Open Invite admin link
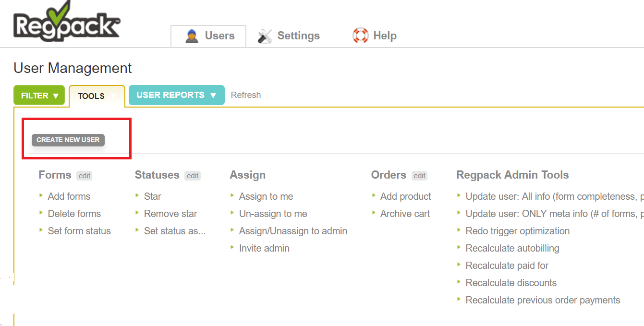The width and height of the screenshot is (644, 326). point(264,248)
